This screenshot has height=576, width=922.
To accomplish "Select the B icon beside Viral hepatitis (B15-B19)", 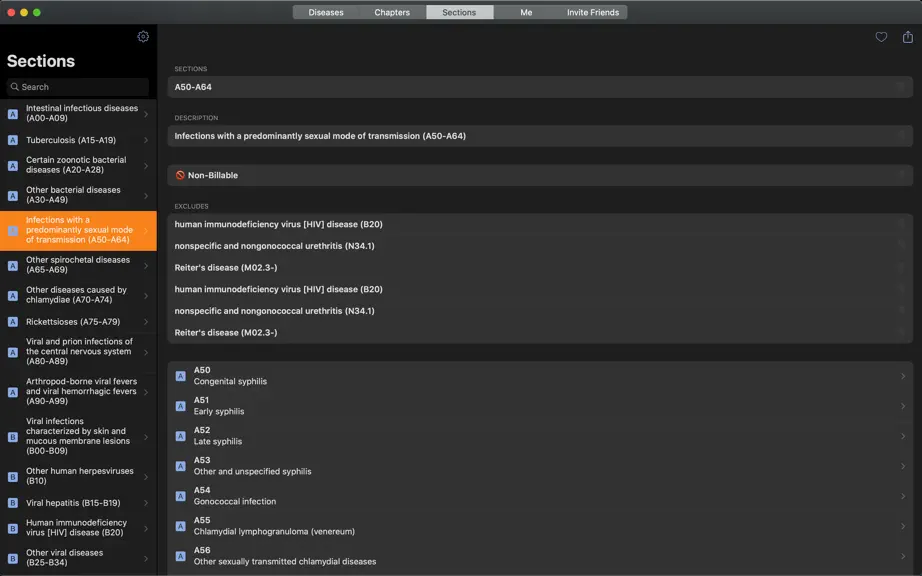I will 12,503.
